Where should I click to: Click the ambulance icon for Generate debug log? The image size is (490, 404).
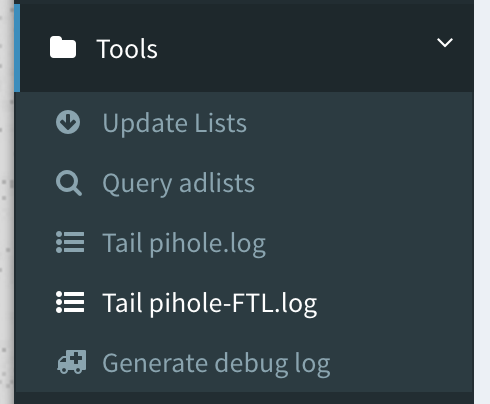(x=72, y=362)
